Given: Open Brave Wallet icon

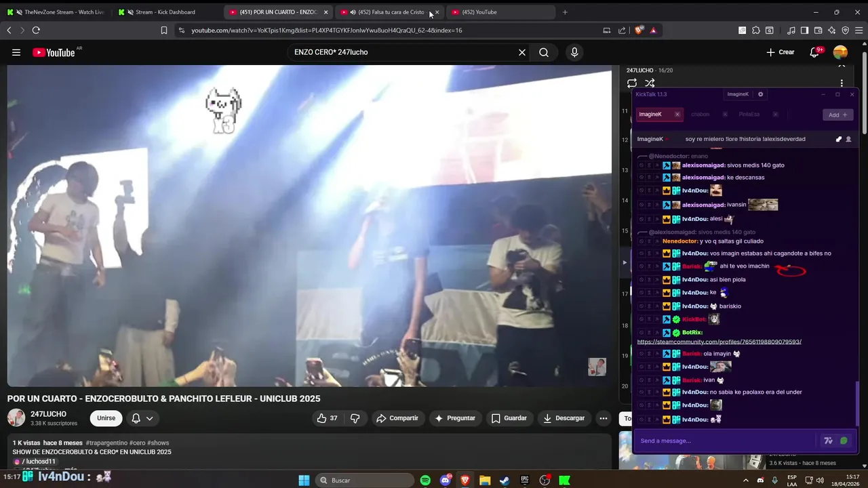Looking at the screenshot, I should coord(818,30).
